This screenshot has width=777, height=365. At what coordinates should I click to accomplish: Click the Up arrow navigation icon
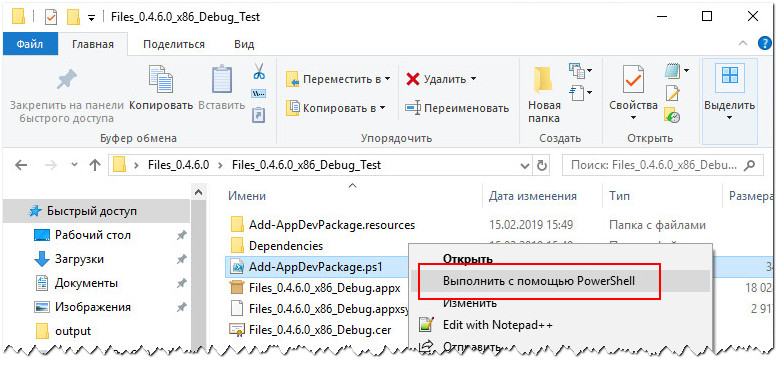point(95,165)
